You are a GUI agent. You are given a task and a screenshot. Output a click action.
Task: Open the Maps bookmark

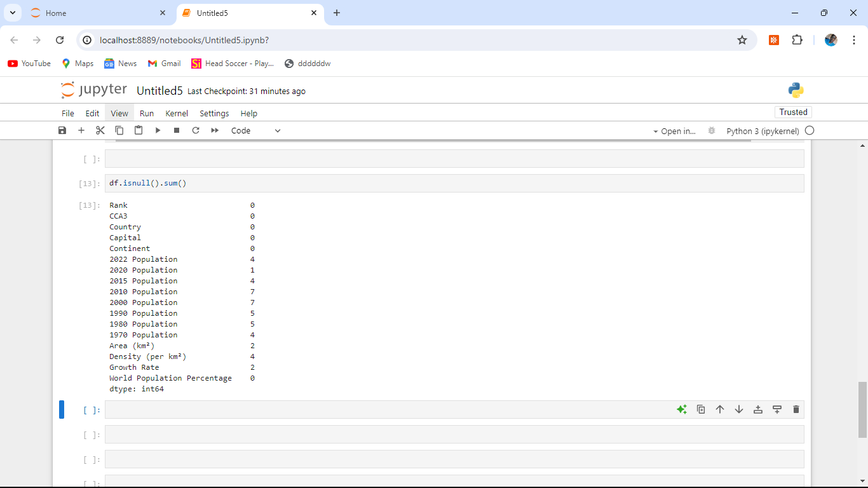pos(78,64)
